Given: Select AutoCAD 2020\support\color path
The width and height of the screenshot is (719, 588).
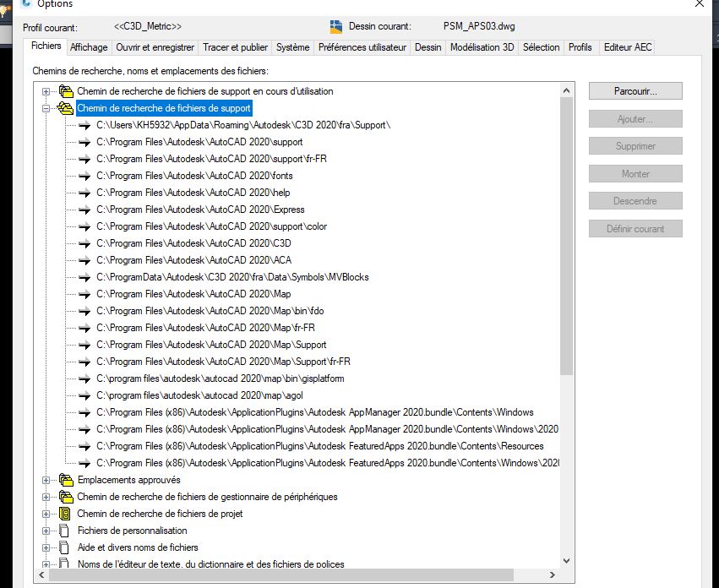Looking at the screenshot, I should pyautogui.click(x=211, y=226).
